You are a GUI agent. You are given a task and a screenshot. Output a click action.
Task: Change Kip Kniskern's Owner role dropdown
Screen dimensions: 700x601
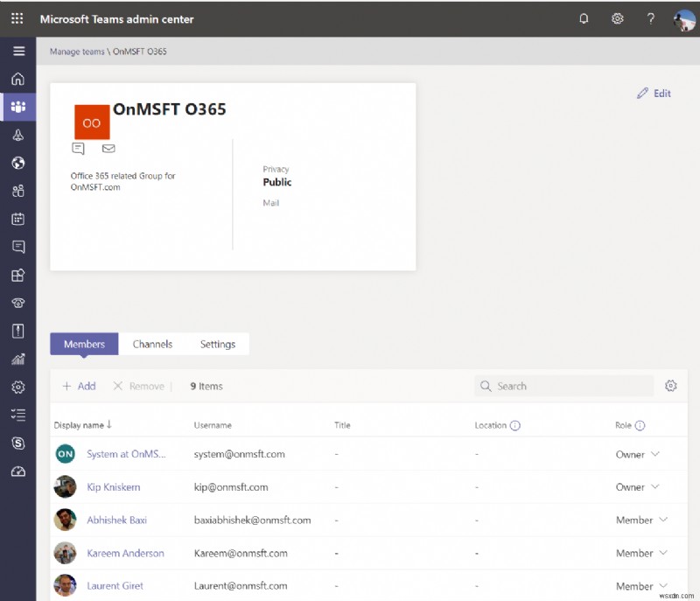[654, 487]
